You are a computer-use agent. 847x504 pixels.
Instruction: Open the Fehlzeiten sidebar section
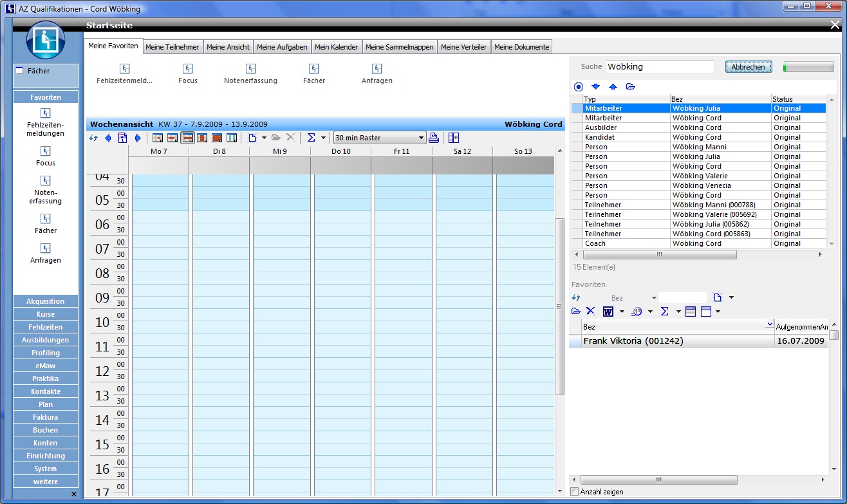pos(46,327)
